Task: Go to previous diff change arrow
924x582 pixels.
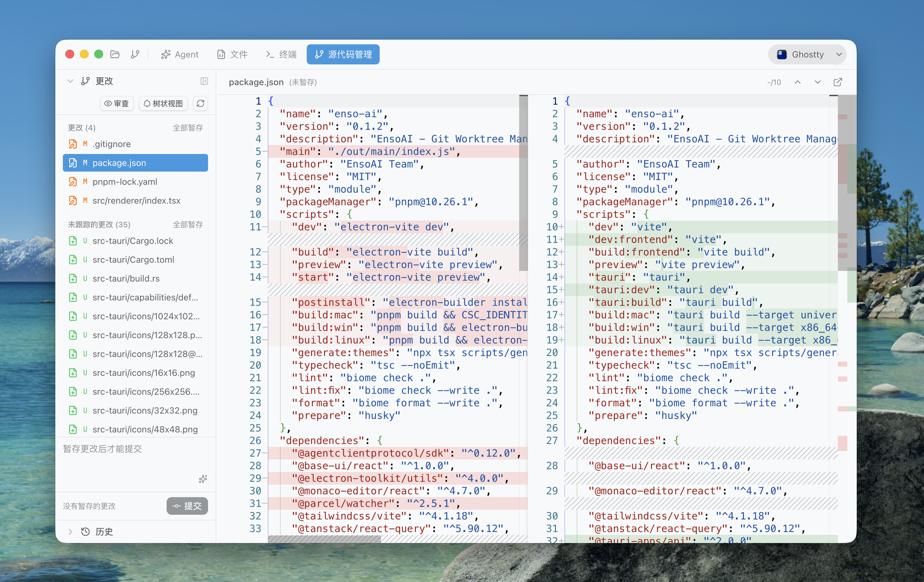Action: 797,82
